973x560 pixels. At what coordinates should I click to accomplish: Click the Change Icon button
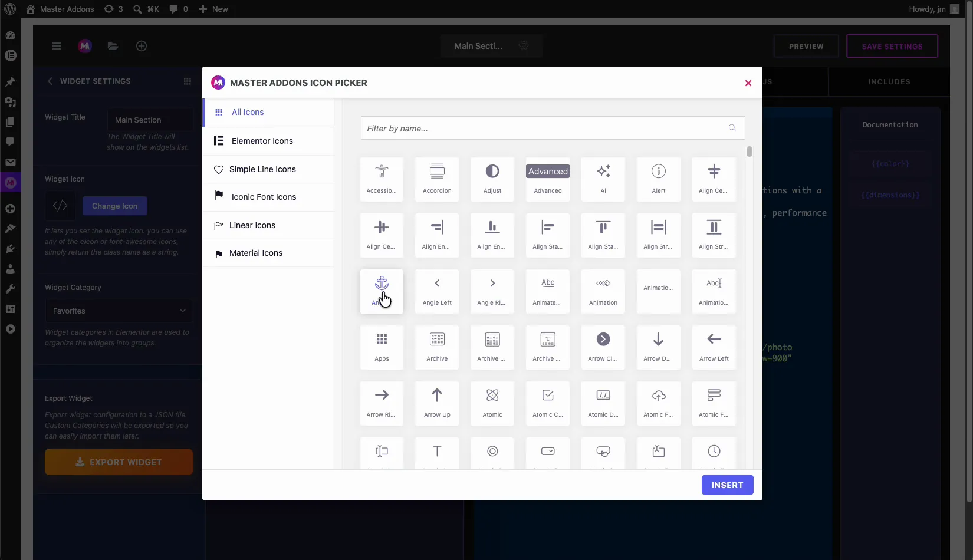click(x=114, y=206)
